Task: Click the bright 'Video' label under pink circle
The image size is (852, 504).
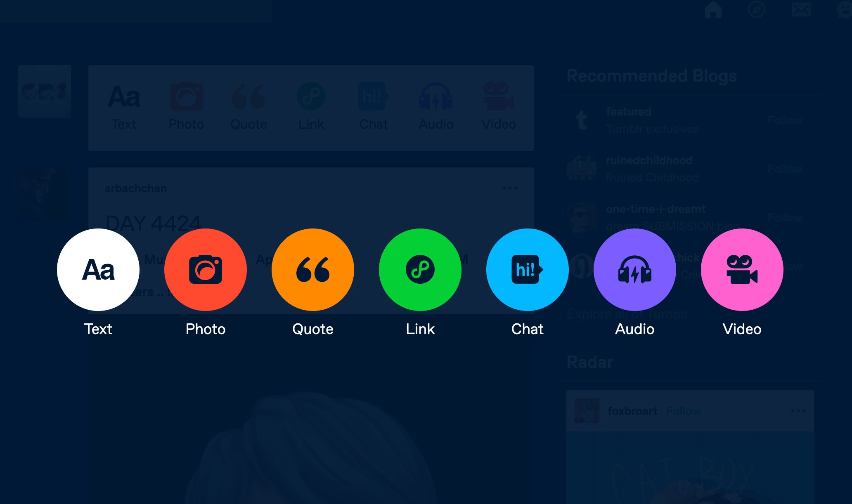Action: click(x=742, y=329)
